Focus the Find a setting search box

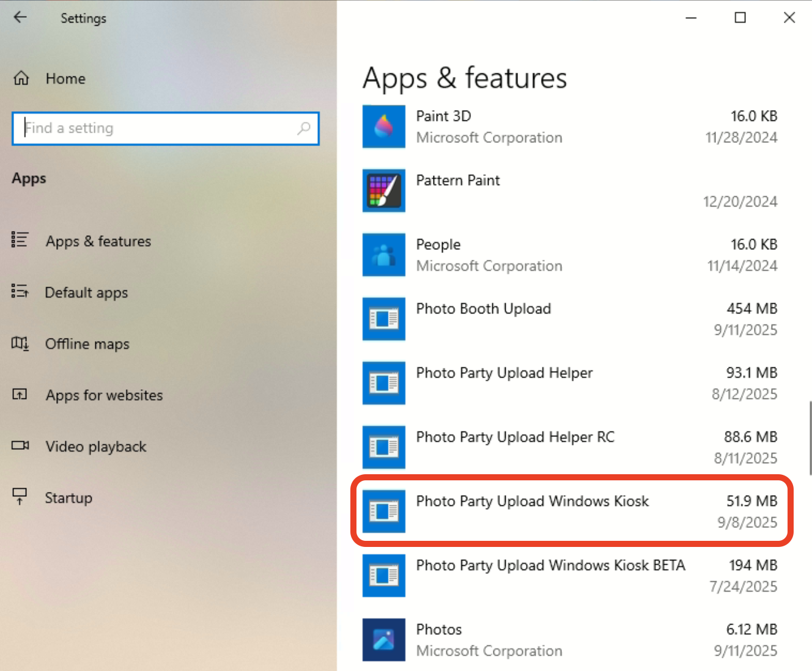(166, 128)
